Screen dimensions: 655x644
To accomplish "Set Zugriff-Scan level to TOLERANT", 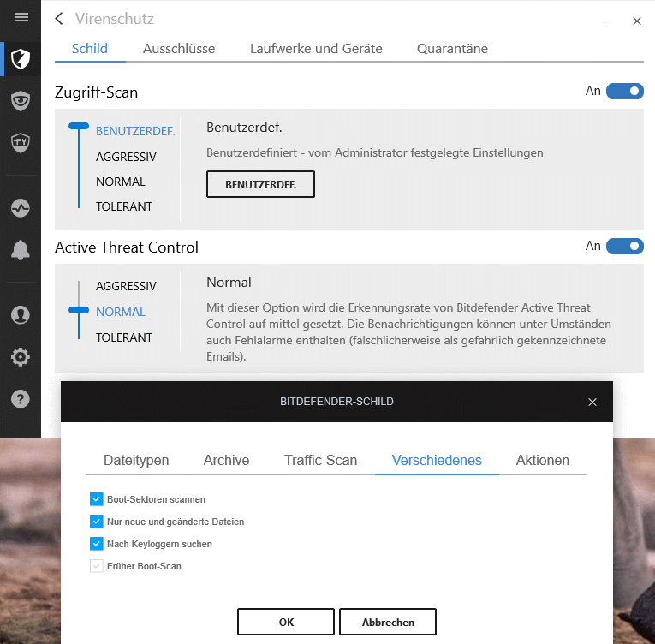I will pos(124,206).
